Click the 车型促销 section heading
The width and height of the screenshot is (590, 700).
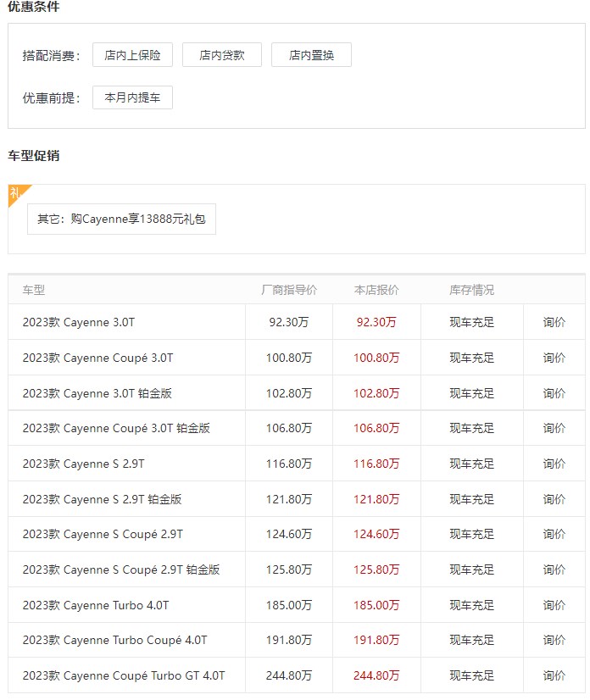(x=34, y=156)
